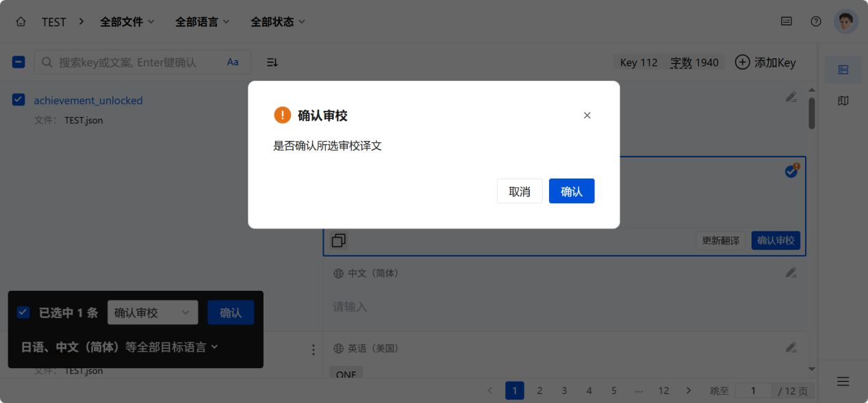Click the 确认审校 button in the editor

[x=776, y=241]
